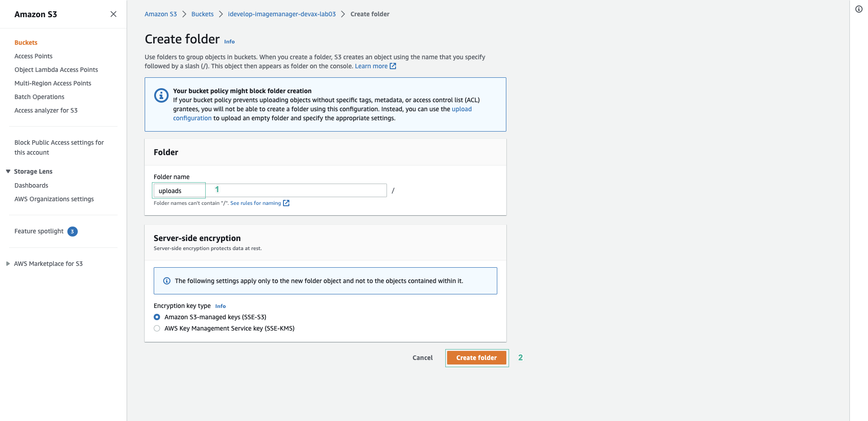Go to Object Lambda Access Points
This screenshot has width=868, height=421.
coord(56,70)
